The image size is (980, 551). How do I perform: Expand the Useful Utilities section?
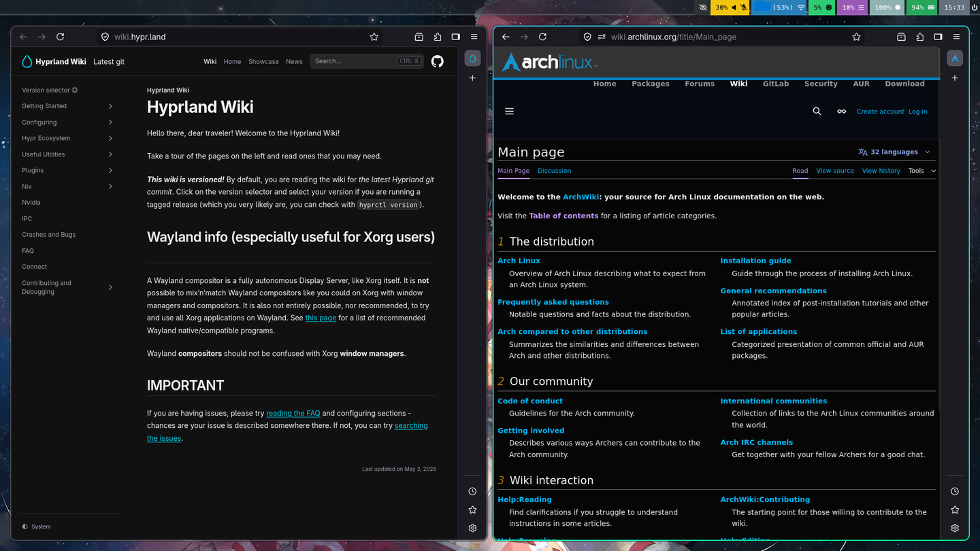(67, 154)
